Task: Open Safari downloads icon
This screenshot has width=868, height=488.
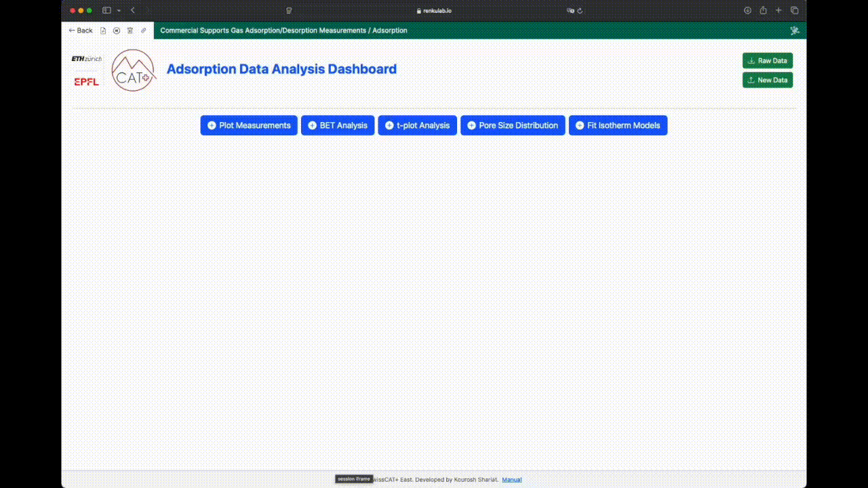Action: tap(747, 10)
